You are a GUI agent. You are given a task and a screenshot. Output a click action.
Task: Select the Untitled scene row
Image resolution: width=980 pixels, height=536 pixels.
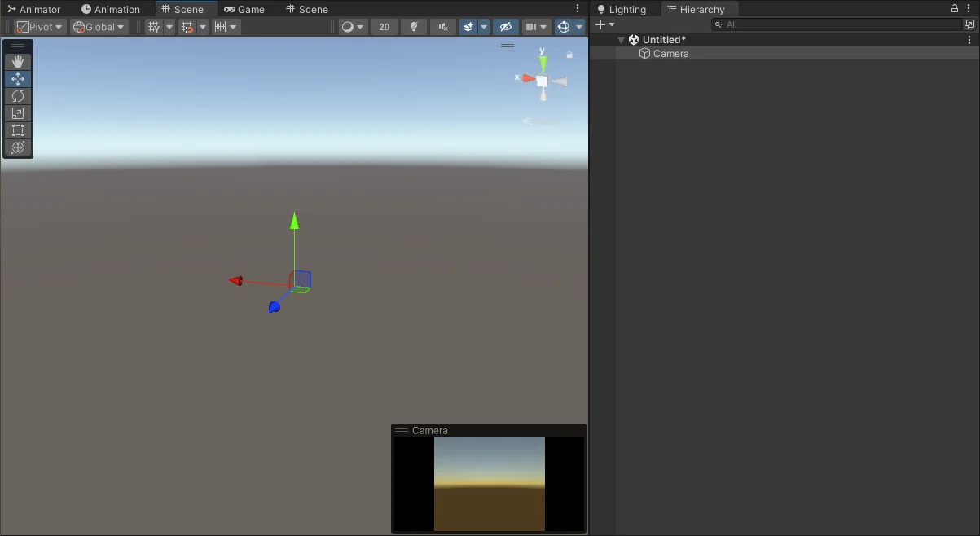pyautogui.click(x=784, y=39)
